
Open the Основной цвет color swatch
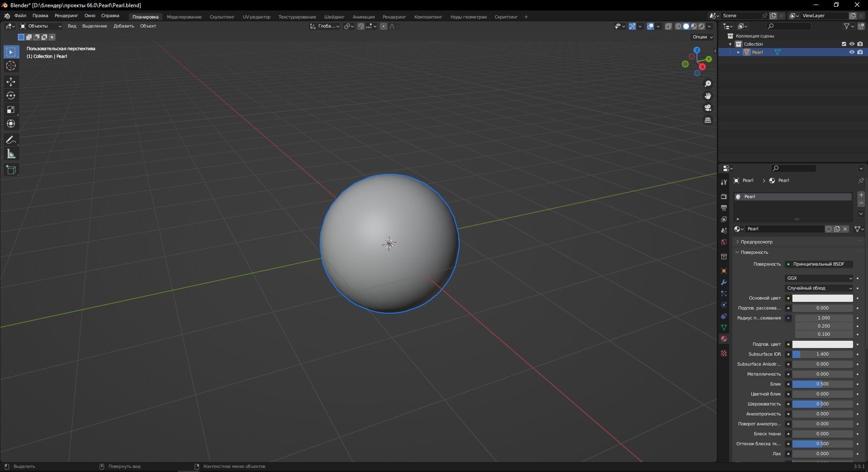click(822, 298)
